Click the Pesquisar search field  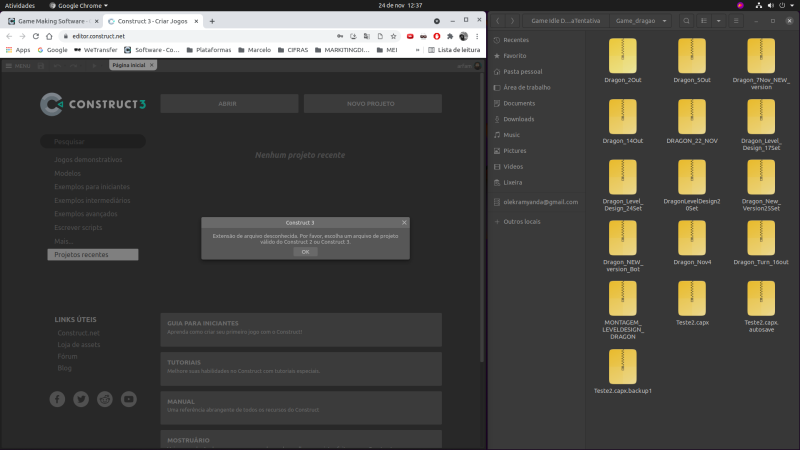pyautogui.click(x=93, y=141)
